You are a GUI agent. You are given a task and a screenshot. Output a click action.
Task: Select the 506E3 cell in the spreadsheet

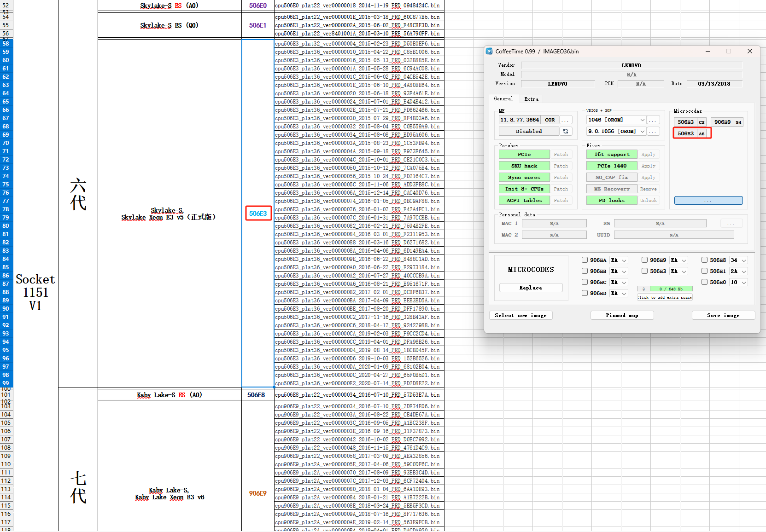[258, 214]
